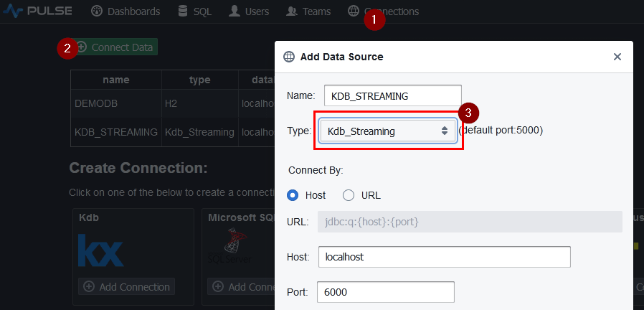This screenshot has width=644, height=310.
Task: Click the Connect Data button
Action: [x=115, y=47]
